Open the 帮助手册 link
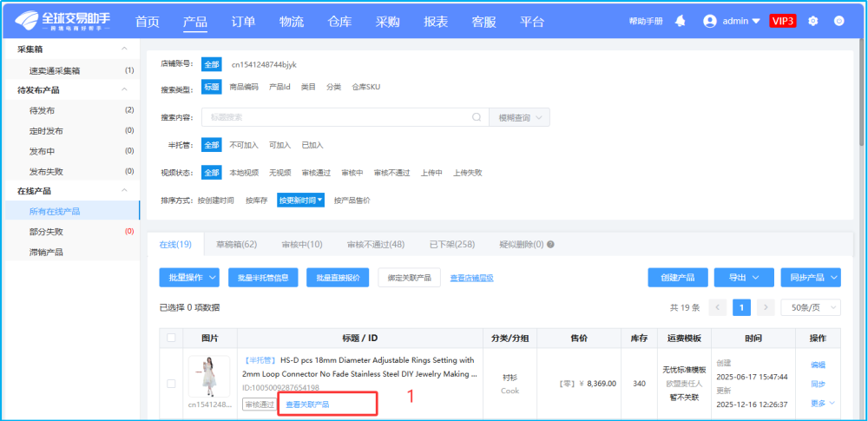 (646, 22)
